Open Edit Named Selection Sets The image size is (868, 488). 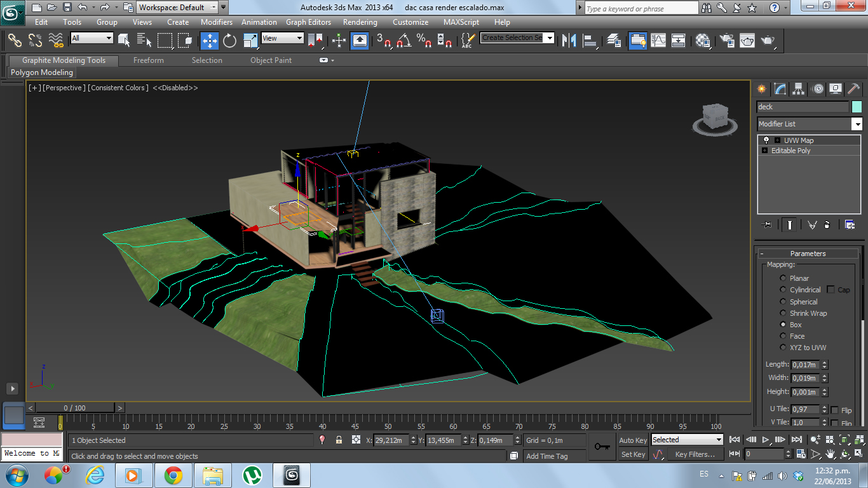coord(467,40)
